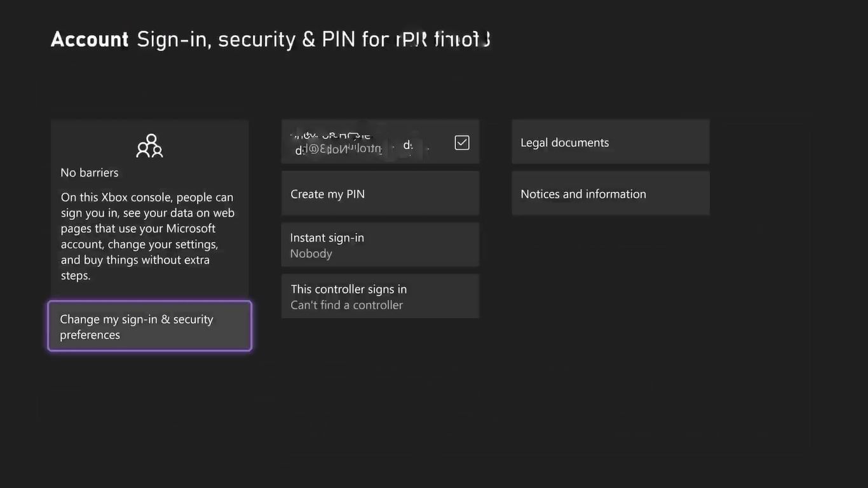
Task: Click the No barriers status label
Action: tap(90, 172)
